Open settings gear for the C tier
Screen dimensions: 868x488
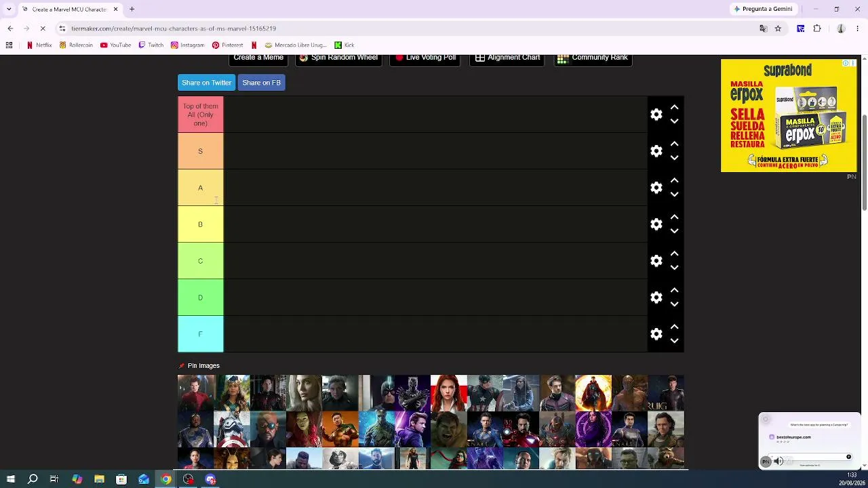tap(656, 261)
